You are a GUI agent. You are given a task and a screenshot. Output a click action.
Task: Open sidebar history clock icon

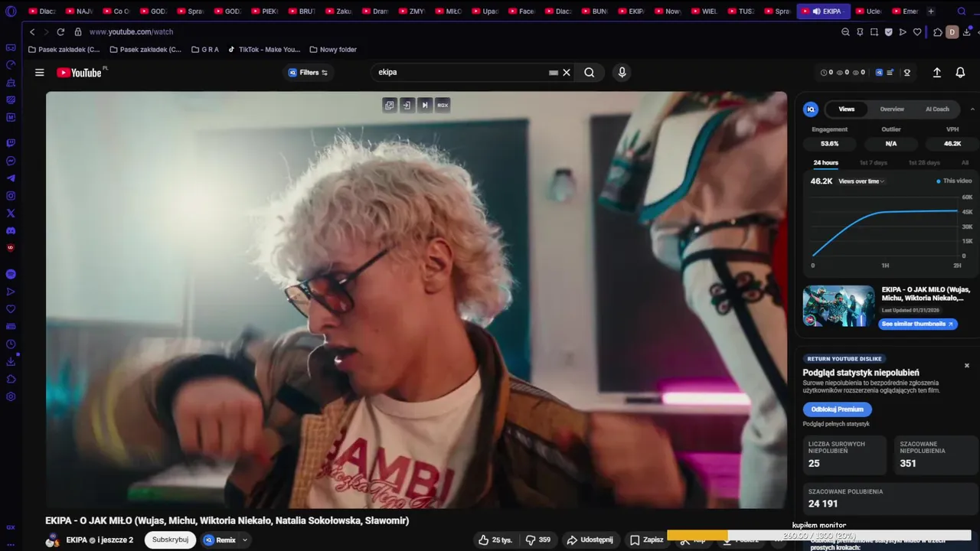(11, 344)
